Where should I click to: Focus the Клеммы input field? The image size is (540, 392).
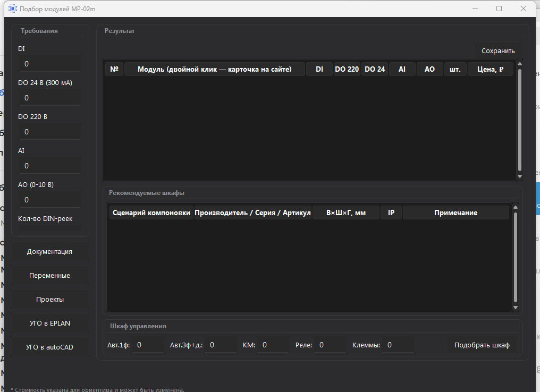(x=398, y=345)
